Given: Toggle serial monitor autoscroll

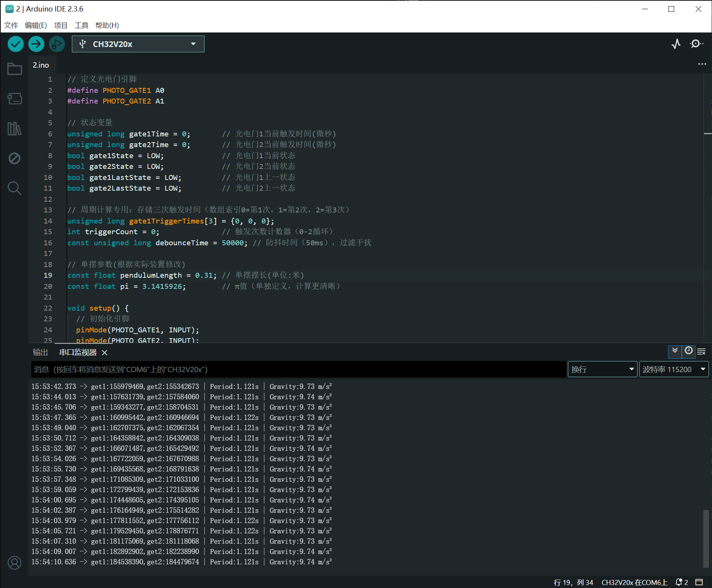Looking at the screenshot, I should coord(675,351).
